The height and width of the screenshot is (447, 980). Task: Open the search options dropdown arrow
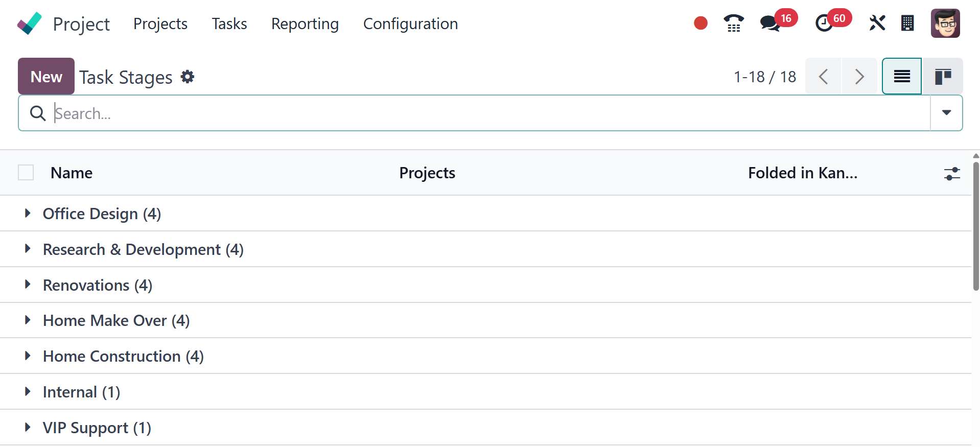click(x=946, y=113)
